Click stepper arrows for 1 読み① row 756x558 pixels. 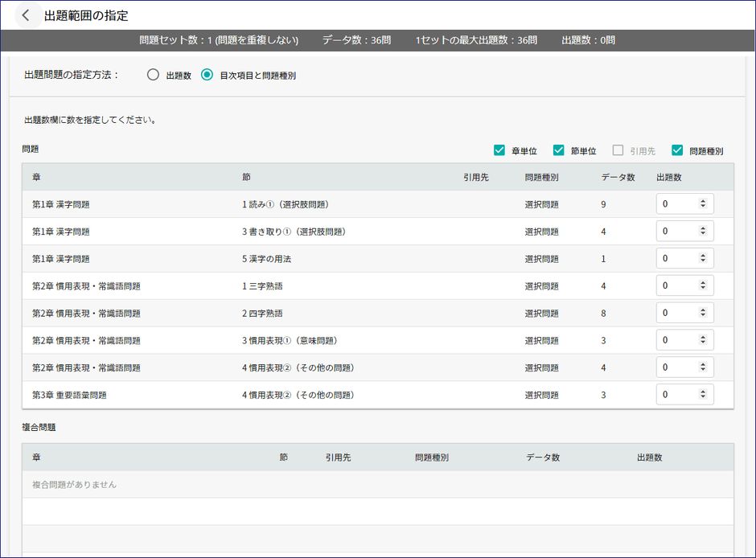tap(703, 204)
